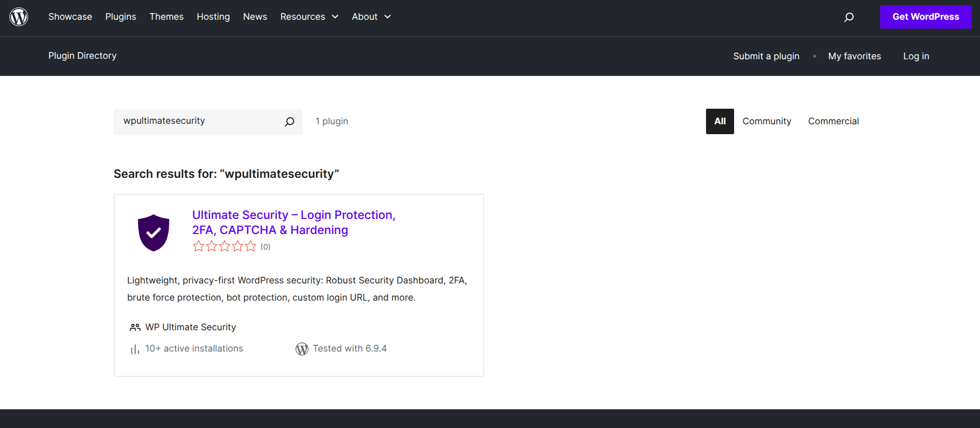Screen dimensions: 980x428
Task: Open the News menu item
Action: 255,17
